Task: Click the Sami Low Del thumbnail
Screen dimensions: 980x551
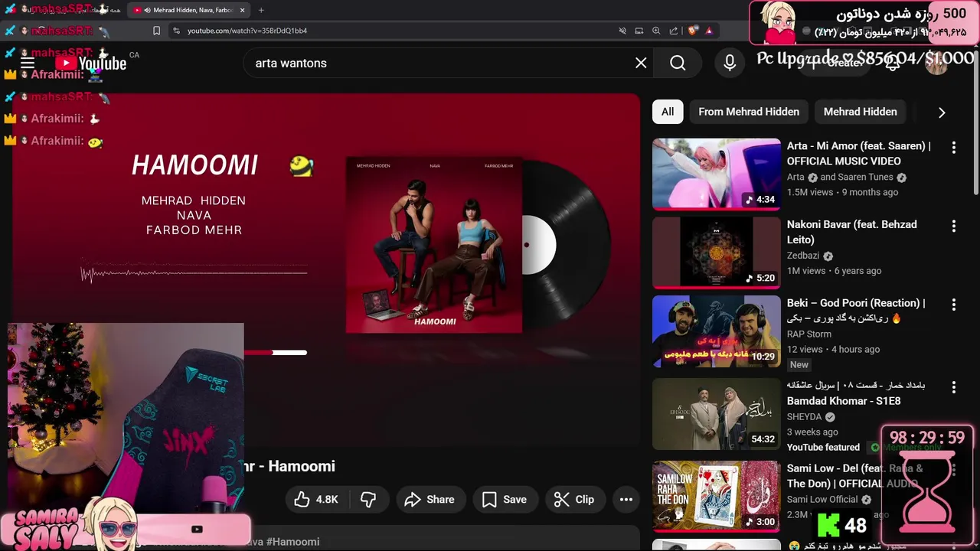Action: tap(717, 497)
